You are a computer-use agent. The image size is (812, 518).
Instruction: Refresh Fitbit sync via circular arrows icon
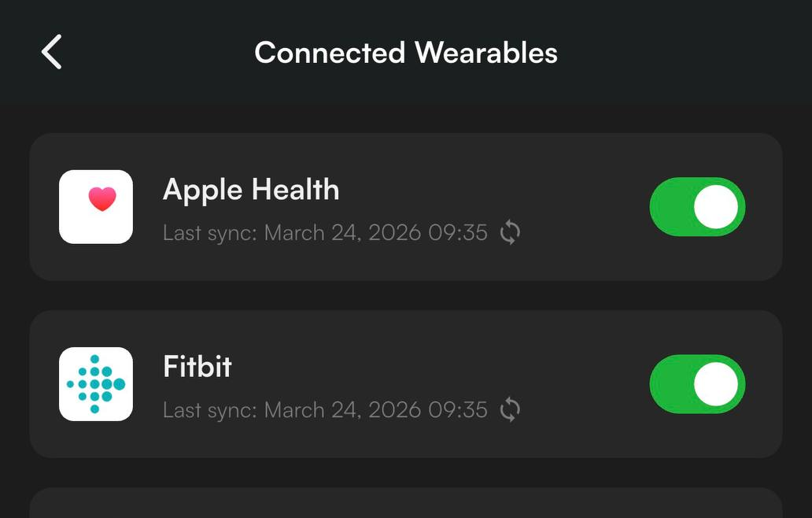(510, 410)
